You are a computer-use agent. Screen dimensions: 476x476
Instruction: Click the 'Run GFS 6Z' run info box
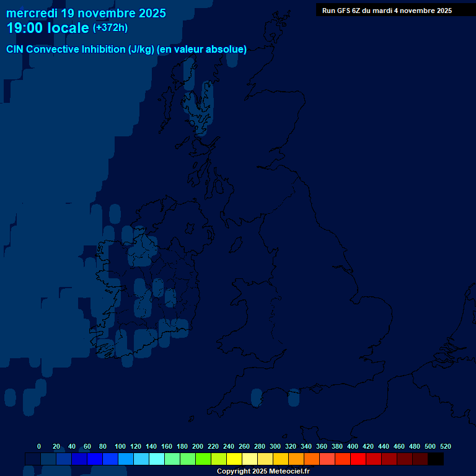387,11
